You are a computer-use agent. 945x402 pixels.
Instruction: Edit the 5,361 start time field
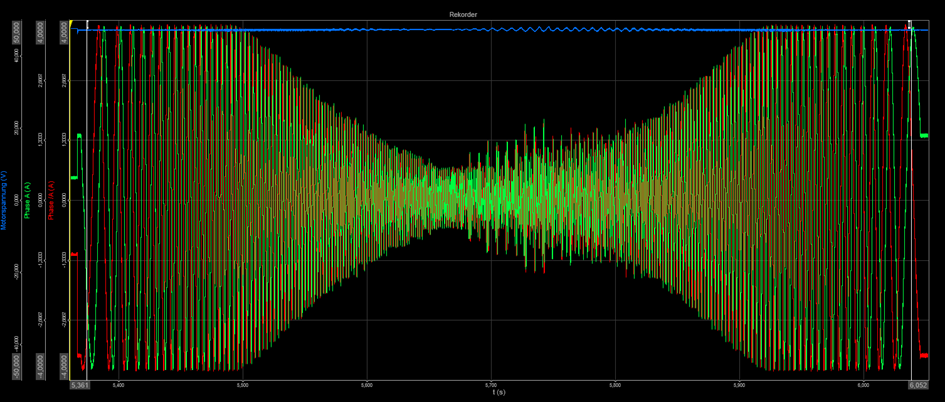coord(80,385)
